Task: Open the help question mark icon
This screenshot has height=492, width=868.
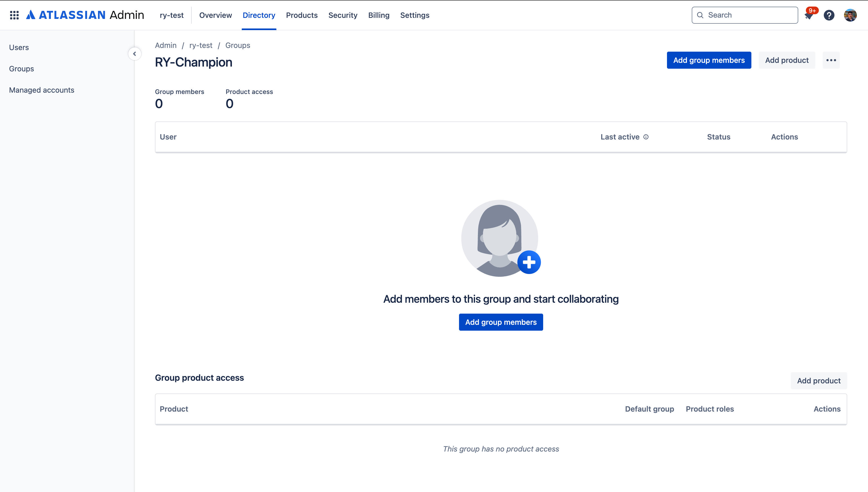Action: [x=829, y=15]
